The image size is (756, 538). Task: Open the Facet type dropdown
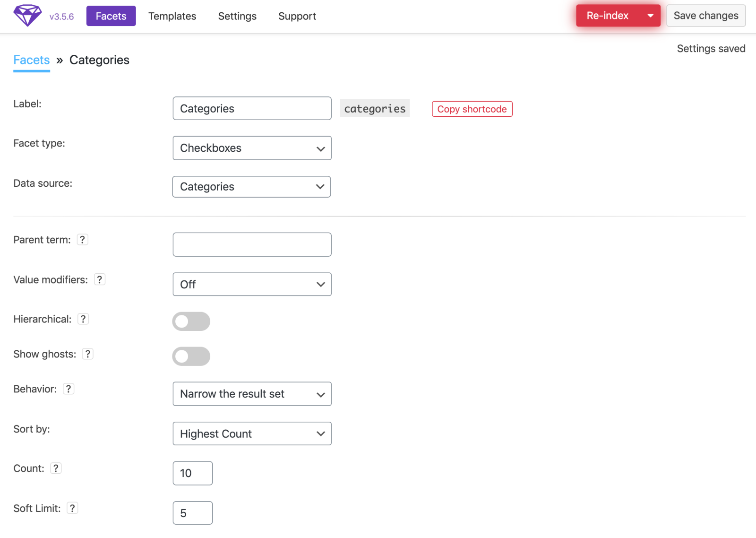tap(252, 148)
